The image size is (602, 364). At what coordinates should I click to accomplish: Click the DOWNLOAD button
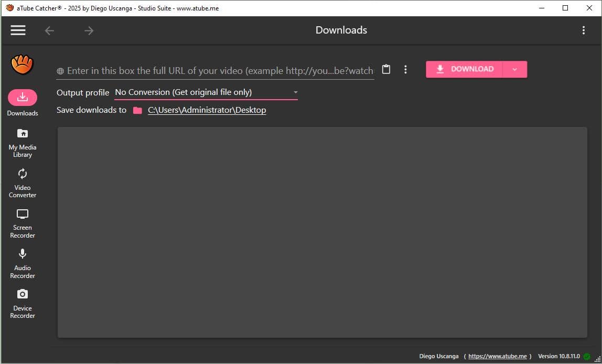(464, 69)
